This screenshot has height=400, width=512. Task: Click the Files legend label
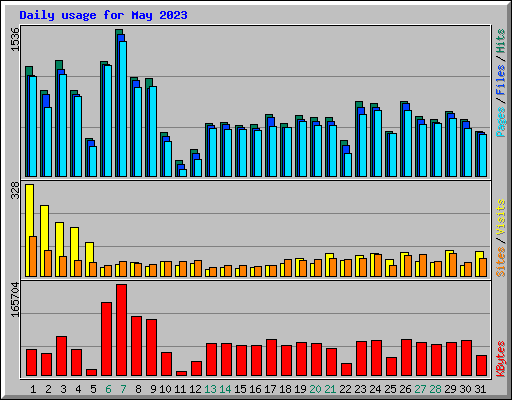(x=500, y=80)
